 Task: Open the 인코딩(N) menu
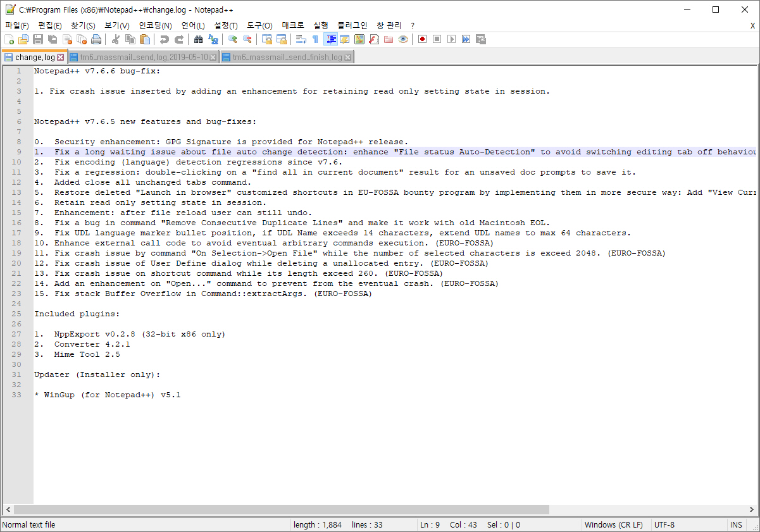[155, 25]
